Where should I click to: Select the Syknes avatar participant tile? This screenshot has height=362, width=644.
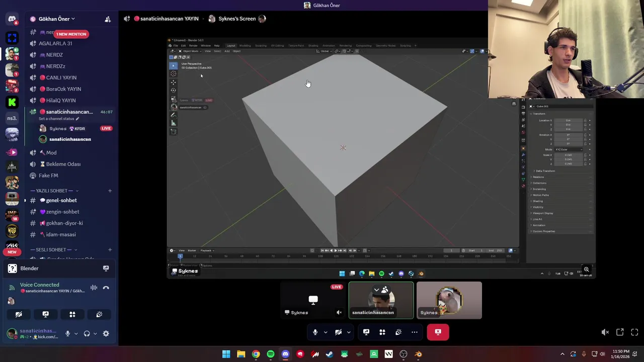pos(449,300)
